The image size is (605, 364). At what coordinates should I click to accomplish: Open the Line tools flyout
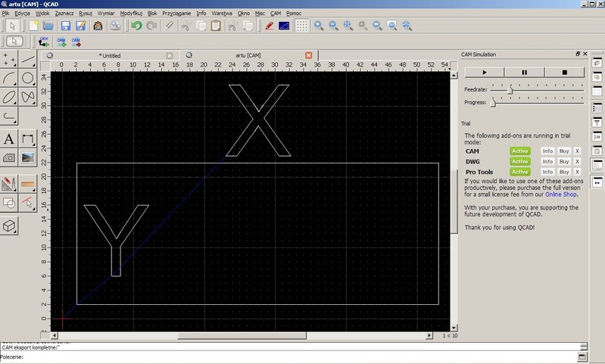(x=28, y=59)
